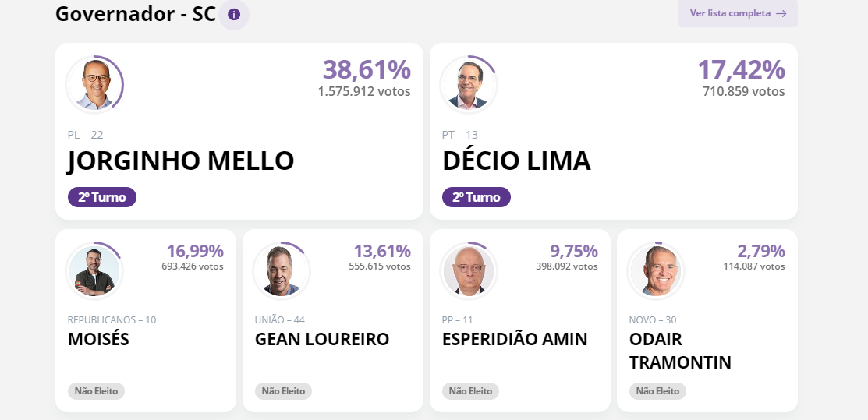Screen dimensions: 868x420
Task: Click the 2º Turno badge under Jorginho Mello
Action: click(x=102, y=197)
